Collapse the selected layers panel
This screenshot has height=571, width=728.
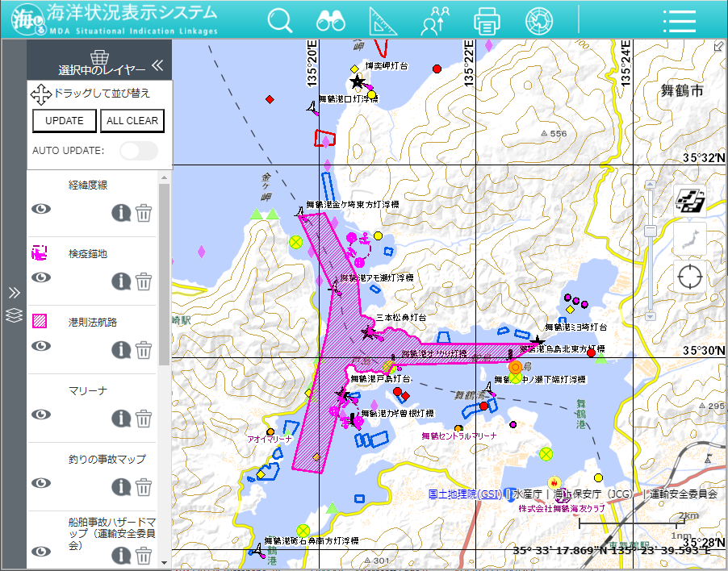click(x=157, y=66)
